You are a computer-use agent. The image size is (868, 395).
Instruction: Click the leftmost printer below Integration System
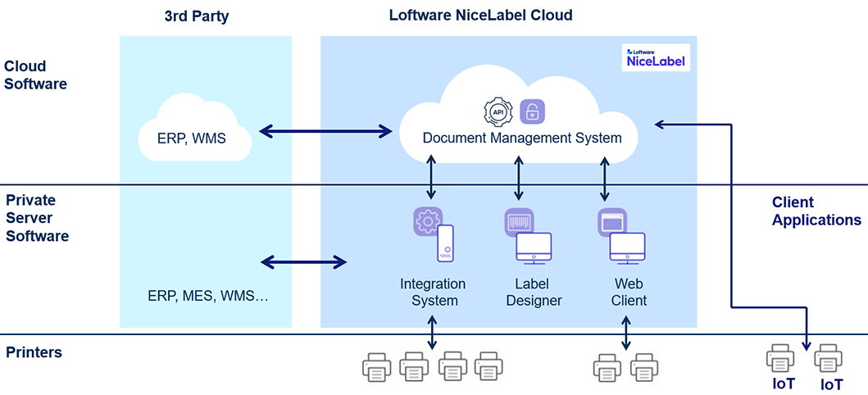coord(376,365)
